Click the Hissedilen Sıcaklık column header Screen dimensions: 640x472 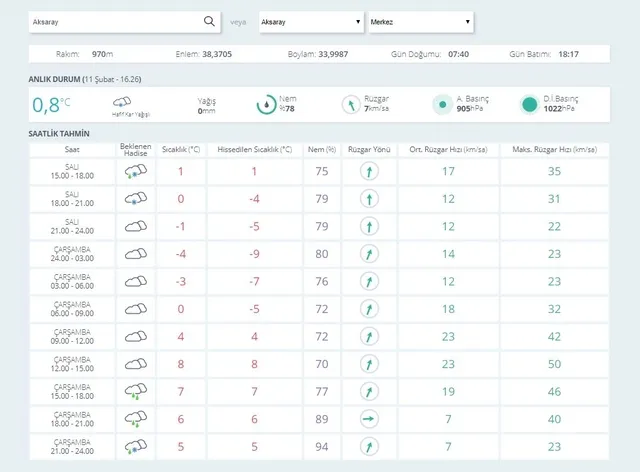pos(255,149)
